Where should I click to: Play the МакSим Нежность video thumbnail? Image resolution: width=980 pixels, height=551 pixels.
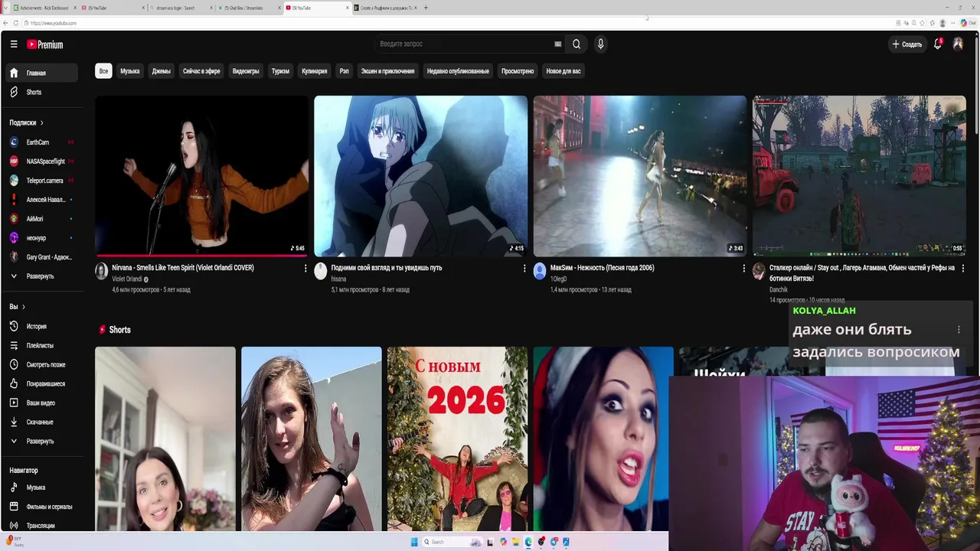tap(640, 176)
